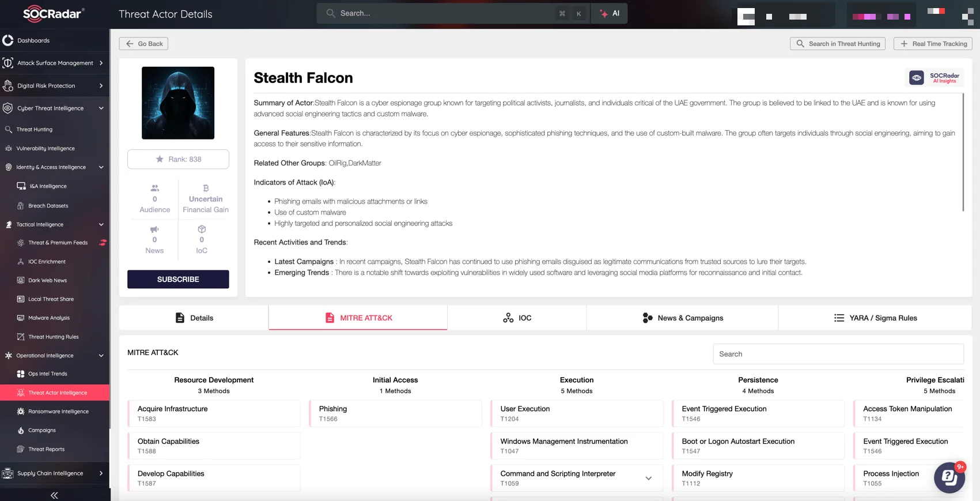Image resolution: width=980 pixels, height=501 pixels.
Task: Click the Ops Intel Trends icon
Action: pyautogui.click(x=21, y=374)
